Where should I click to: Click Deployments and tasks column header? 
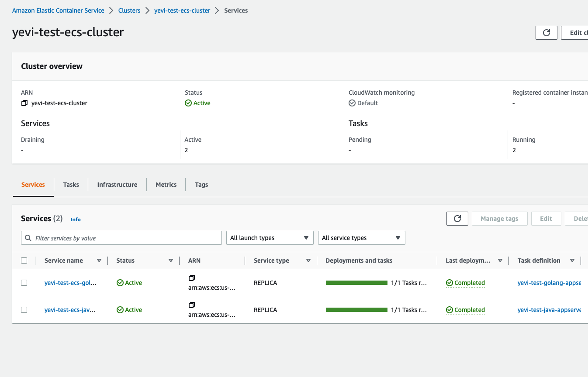pos(359,260)
